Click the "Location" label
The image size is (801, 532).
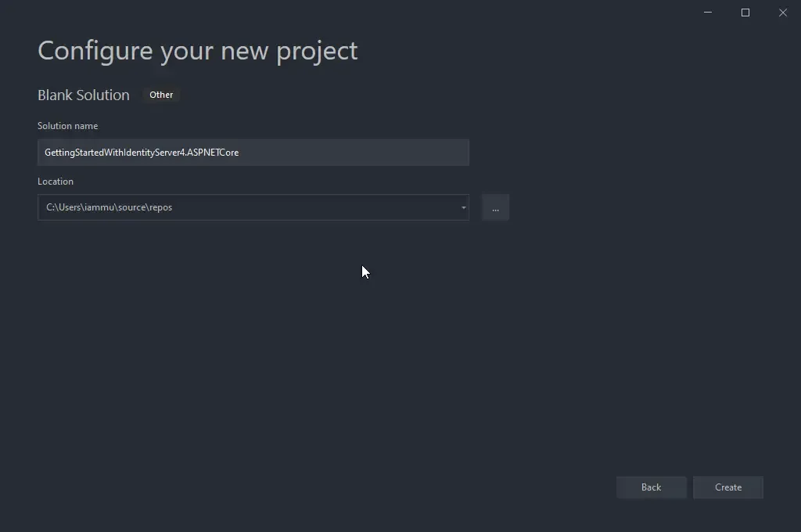[56, 181]
